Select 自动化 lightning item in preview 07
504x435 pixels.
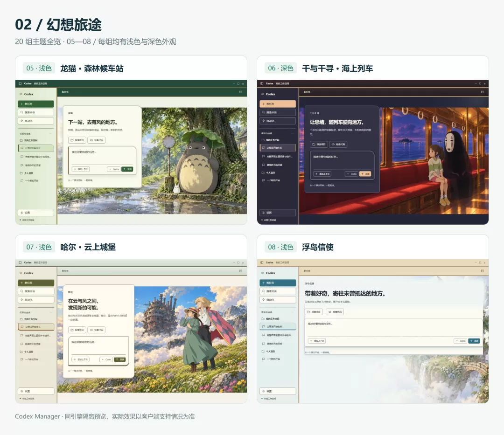click(x=36, y=299)
